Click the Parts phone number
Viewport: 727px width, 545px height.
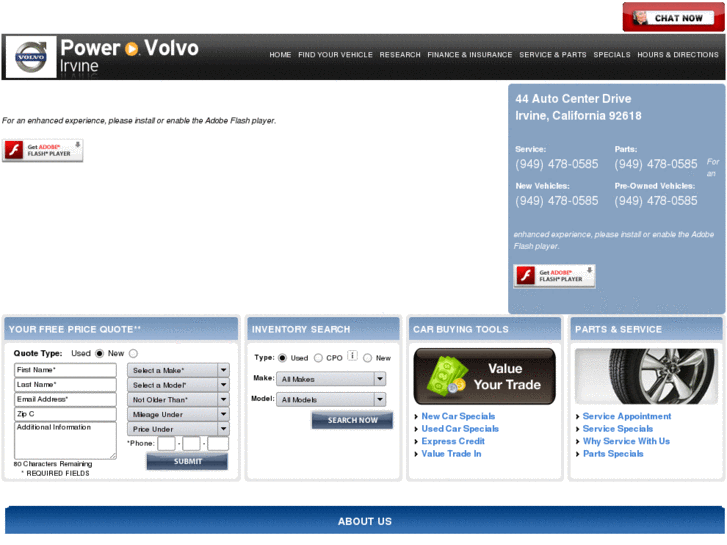click(x=656, y=164)
